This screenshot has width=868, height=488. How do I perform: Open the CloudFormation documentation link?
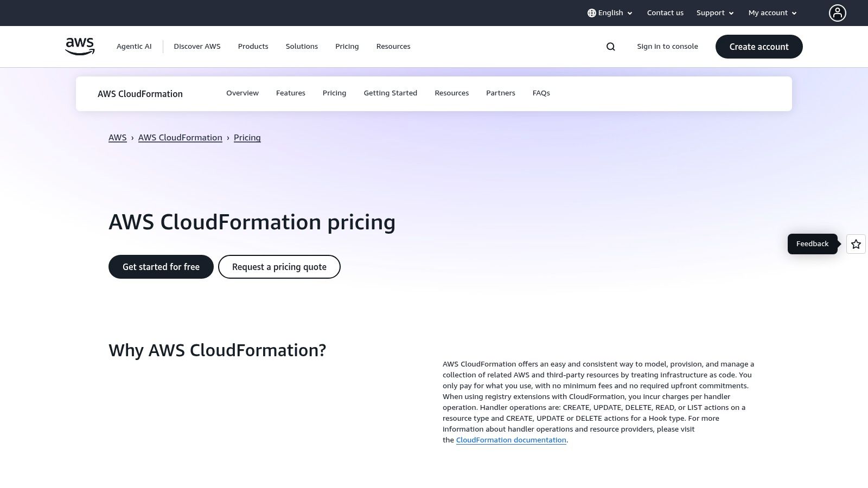tap(511, 440)
